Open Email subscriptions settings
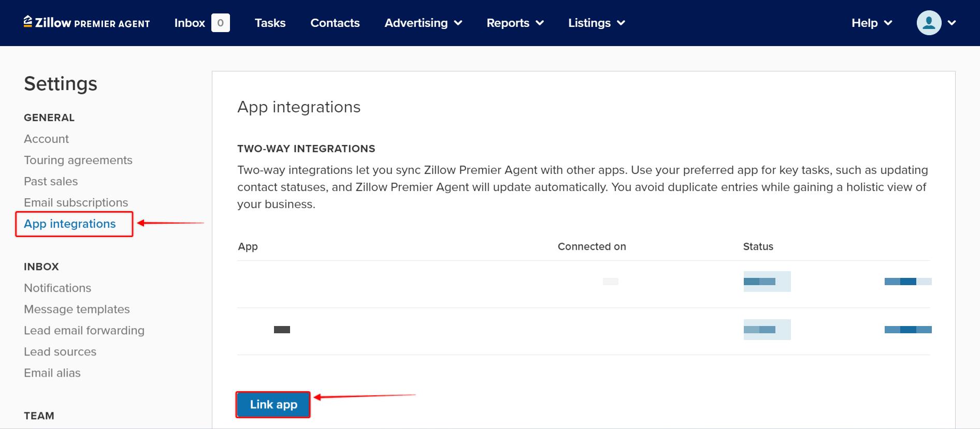 pos(76,202)
